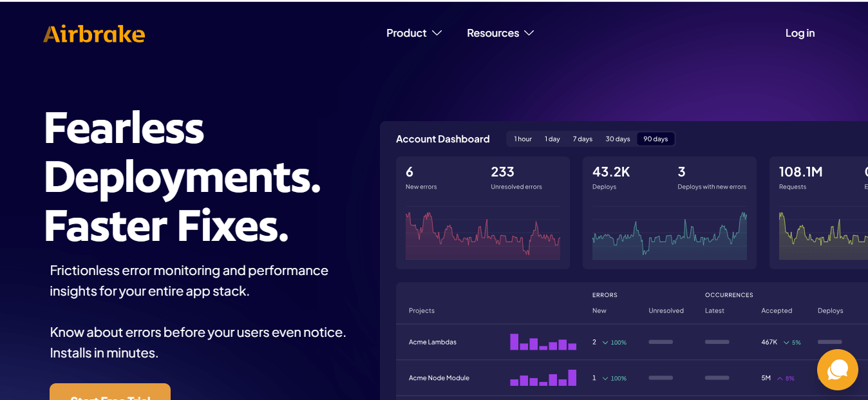Screen dimensions: 868x400
Task: Click the red errors line chart
Action: (x=483, y=233)
